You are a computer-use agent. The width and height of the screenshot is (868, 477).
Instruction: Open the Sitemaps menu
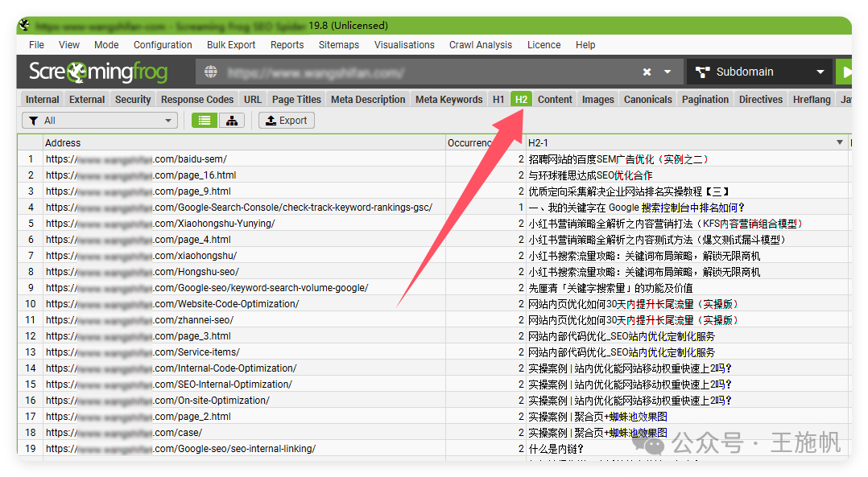click(339, 45)
